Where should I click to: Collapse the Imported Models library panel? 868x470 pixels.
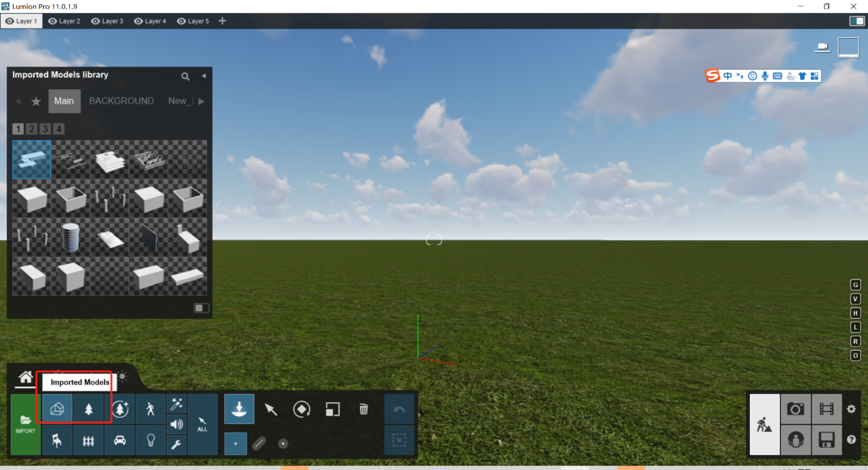pos(203,76)
